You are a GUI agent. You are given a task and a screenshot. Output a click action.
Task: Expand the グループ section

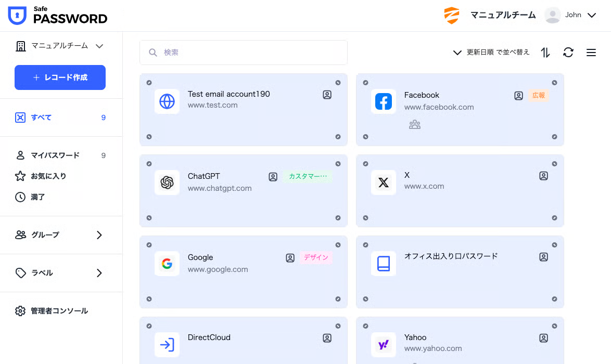click(x=60, y=235)
